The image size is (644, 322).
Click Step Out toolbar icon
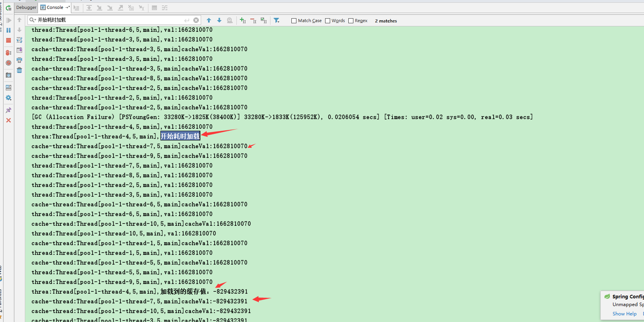pyautogui.click(x=121, y=8)
